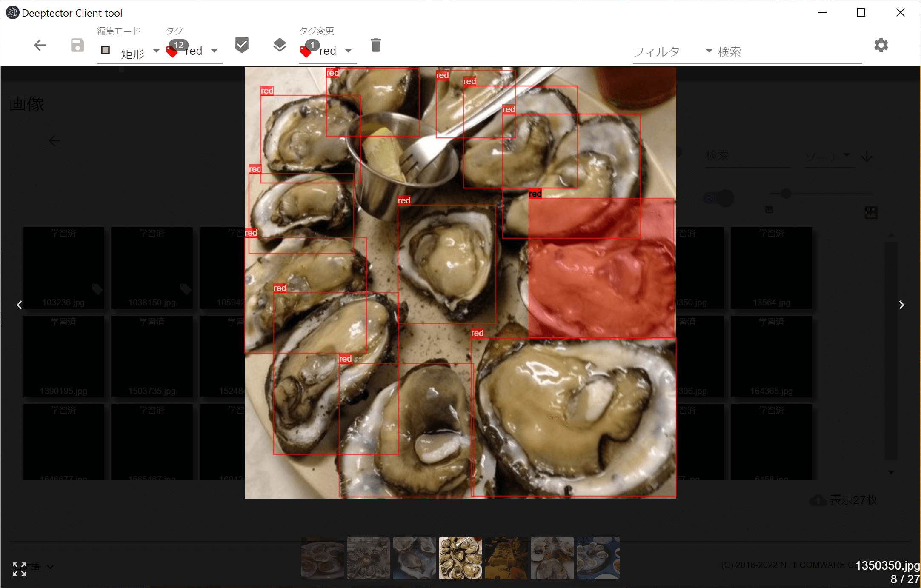Click the sort direction down-arrow icon
921x588 pixels.
coord(867,157)
